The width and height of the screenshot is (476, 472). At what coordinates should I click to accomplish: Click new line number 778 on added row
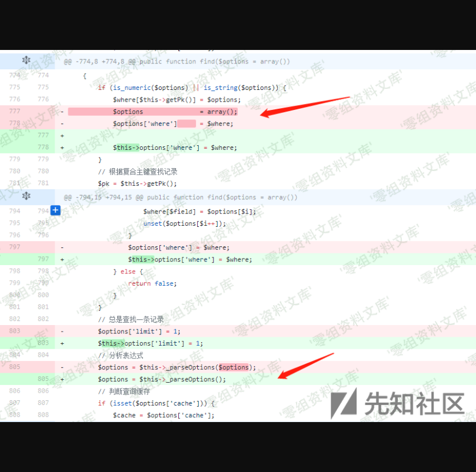(43, 147)
